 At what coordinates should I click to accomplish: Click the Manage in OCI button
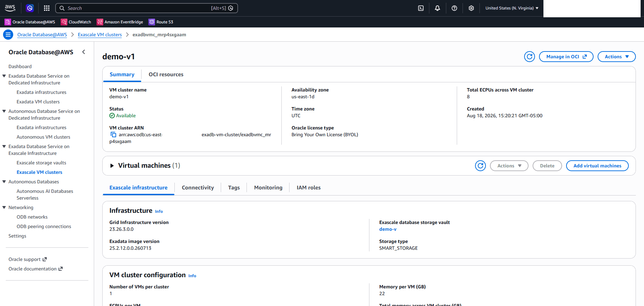tap(566, 57)
